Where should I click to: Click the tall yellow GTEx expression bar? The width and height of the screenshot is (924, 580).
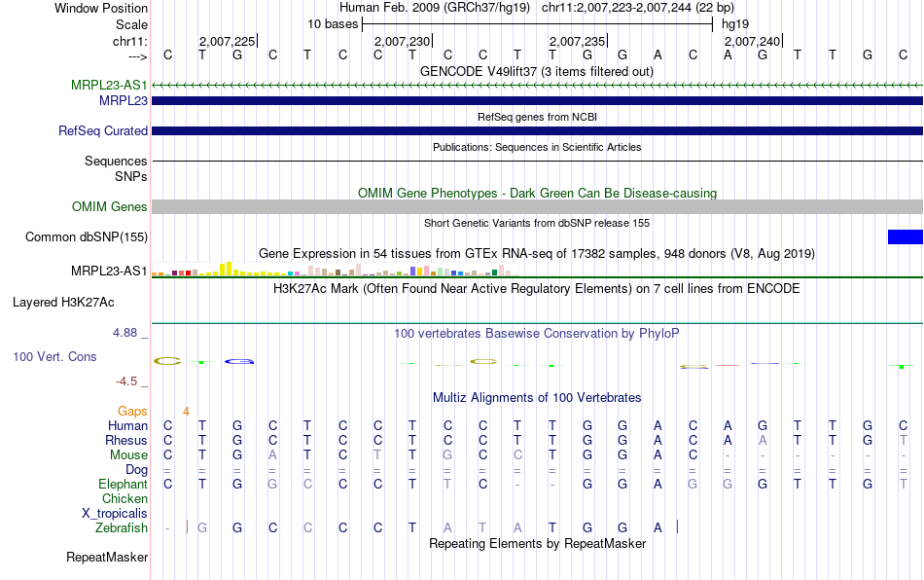(230, 269)
